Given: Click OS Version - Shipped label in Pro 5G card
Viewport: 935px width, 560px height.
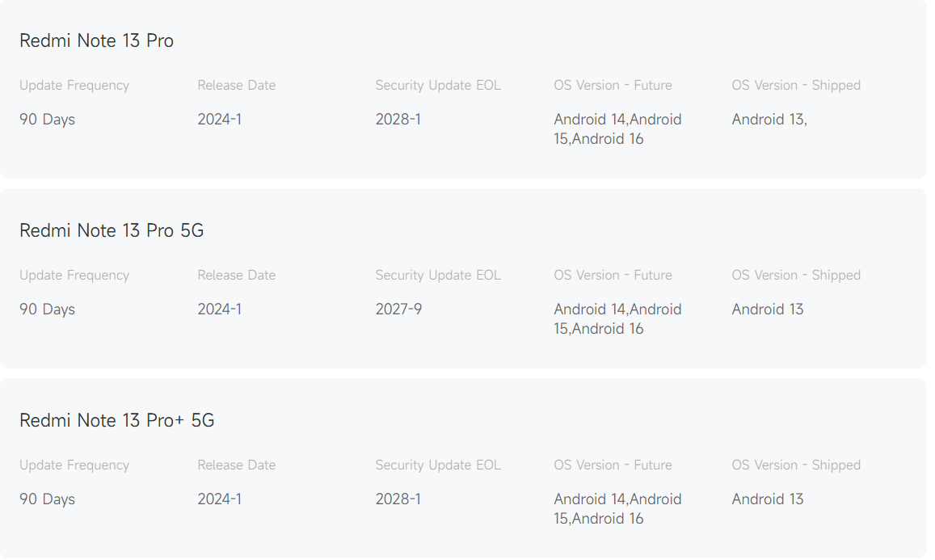Looking at the screenshot, I should [796, 275].
